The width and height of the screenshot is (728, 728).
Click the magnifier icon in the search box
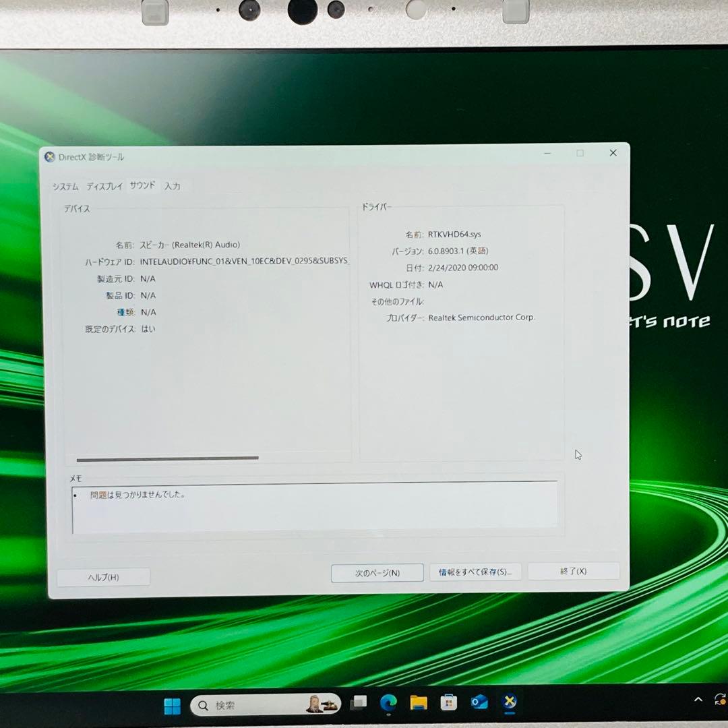coord(203,704)
